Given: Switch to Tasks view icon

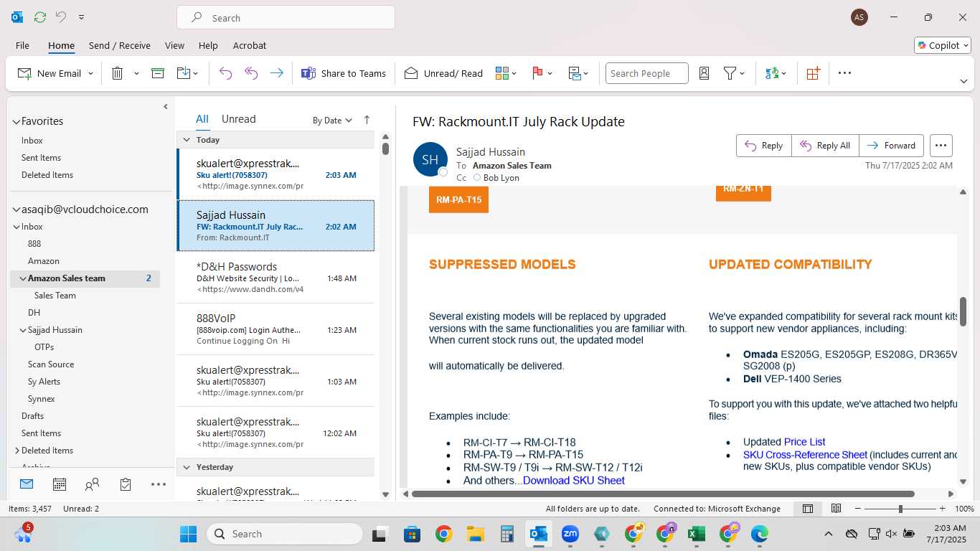Looking at the screenshot, I should coord(126,485).
